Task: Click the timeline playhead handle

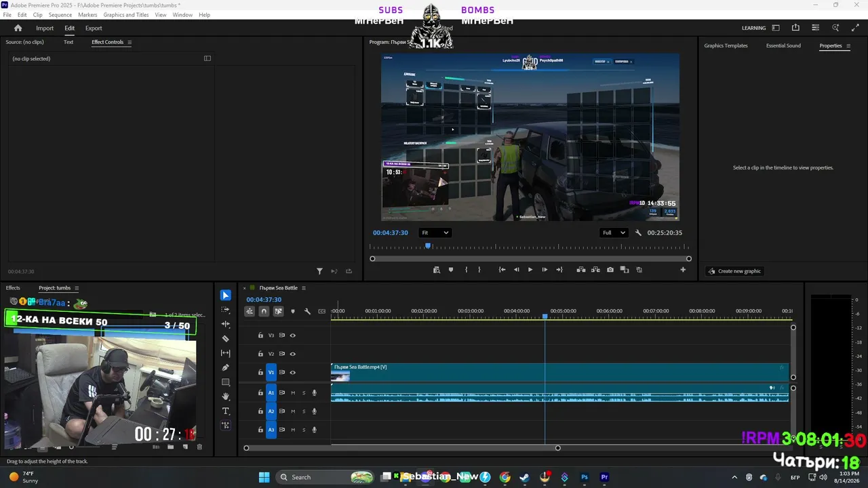Action: 545,317
